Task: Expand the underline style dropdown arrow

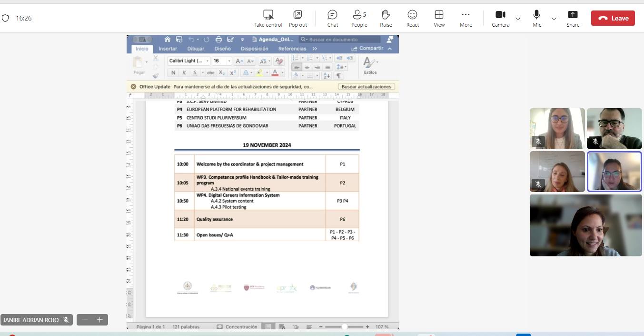Action: point(203,73)
